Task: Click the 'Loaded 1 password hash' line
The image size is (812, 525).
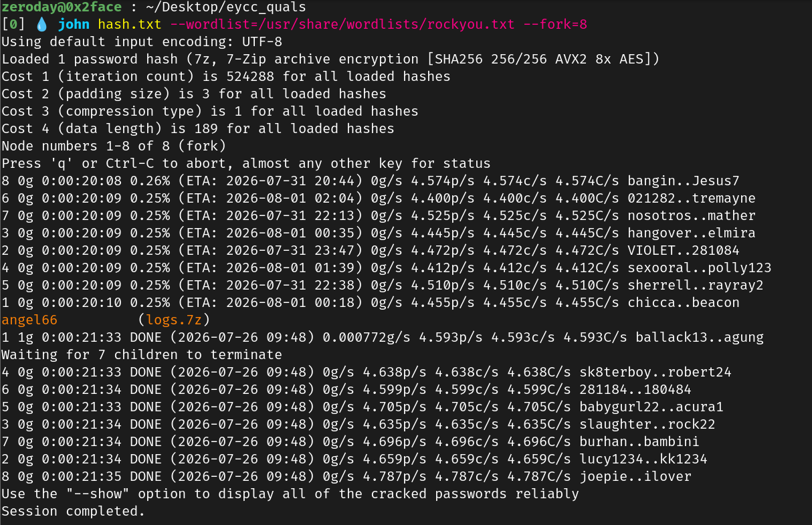Action: 330,60
